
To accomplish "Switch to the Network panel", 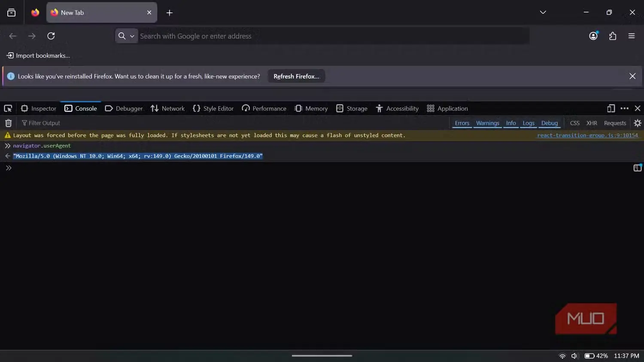I will click(x=167, y=109).
